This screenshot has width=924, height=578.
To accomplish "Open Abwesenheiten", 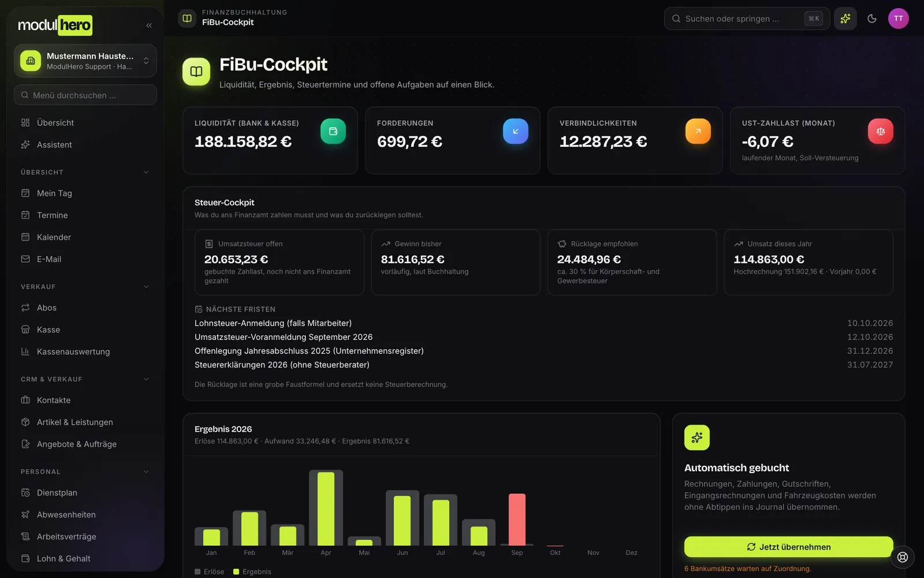I will coord(85,514).
